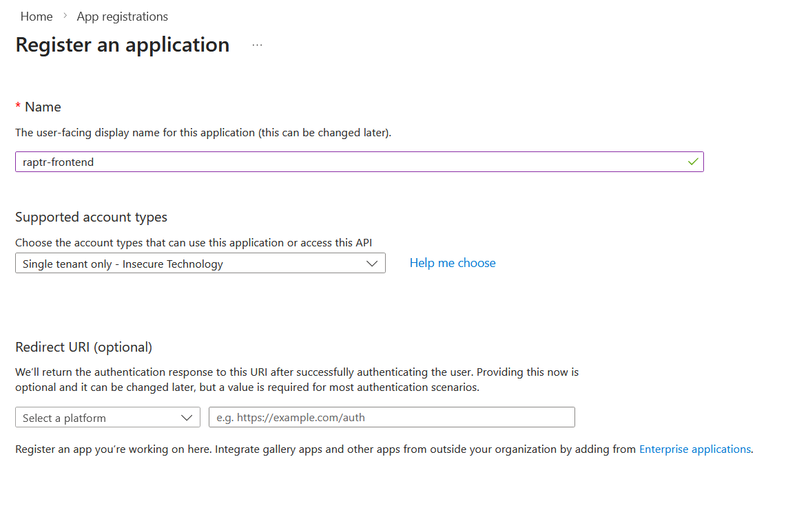
Task: Go to App registrations breadcrumb
Action: click(x=122, y=17)
